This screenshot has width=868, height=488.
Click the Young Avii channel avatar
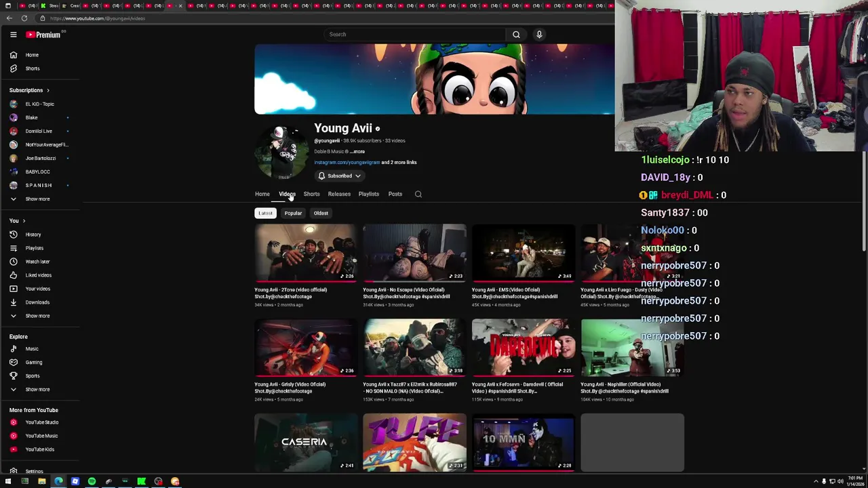(281, 152)
